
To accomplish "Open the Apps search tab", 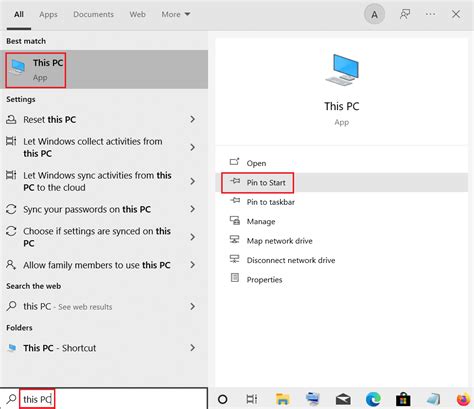I will (48, 14).
